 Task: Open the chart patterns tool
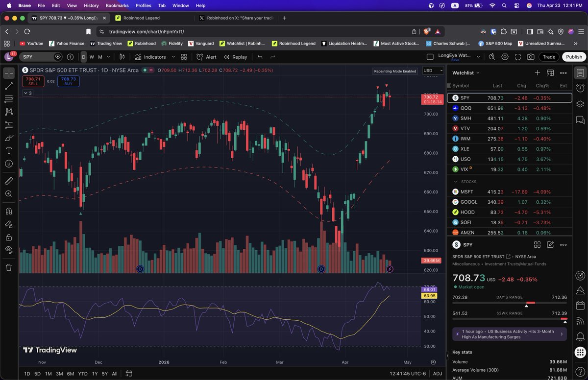pos(9,112)
